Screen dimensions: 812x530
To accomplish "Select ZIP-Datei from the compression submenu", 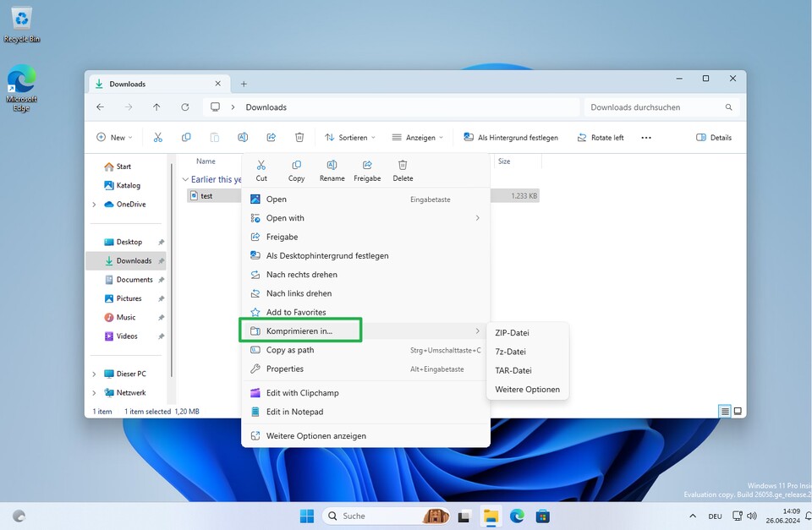I will point(511,332).
